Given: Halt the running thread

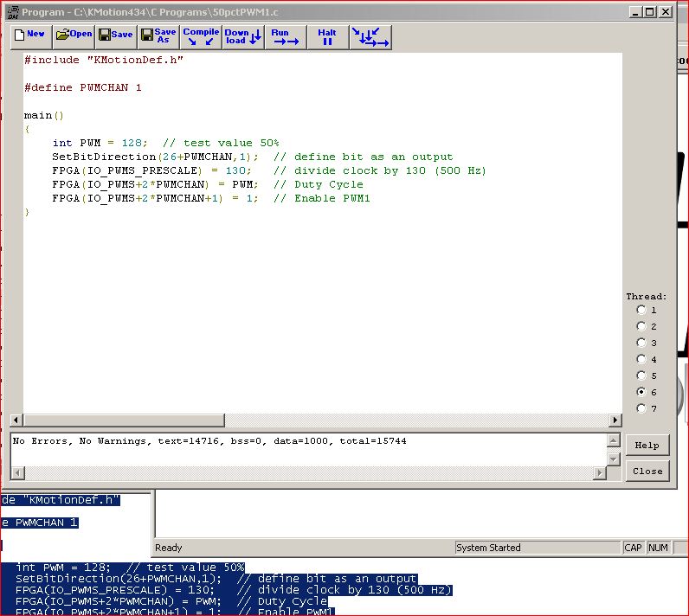Looking at the screenshot, I should pyautogui.click(x=327, y=36).
